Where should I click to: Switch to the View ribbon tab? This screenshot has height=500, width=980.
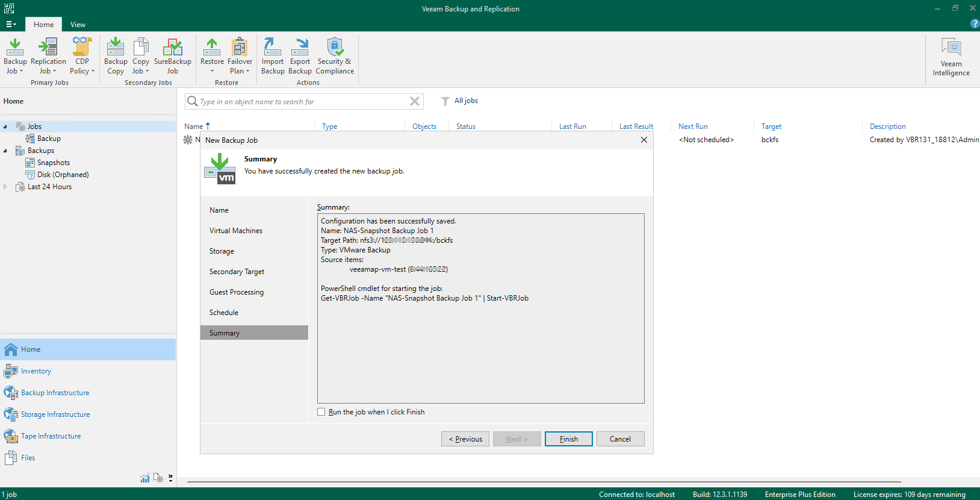tap(78, 25)
